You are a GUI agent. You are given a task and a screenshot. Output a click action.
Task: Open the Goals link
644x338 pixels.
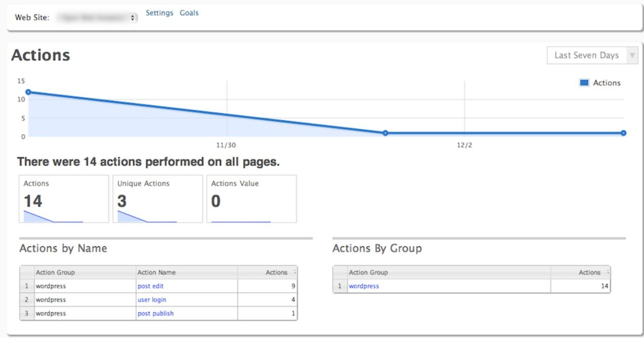click(x=189, y=13)
